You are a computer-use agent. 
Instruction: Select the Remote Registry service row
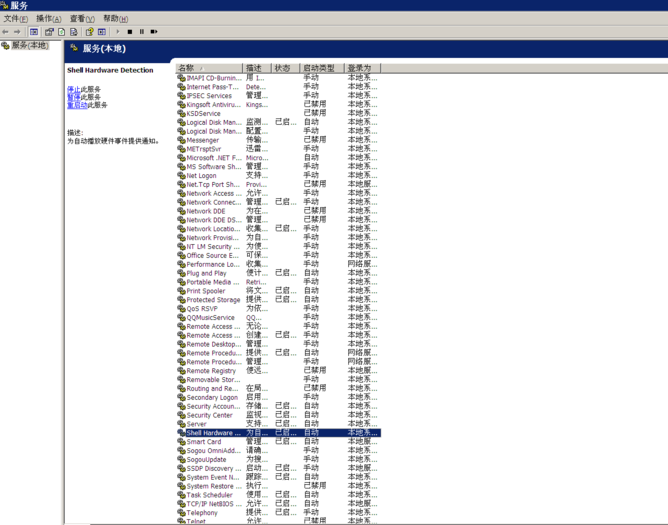pos(211,371)
